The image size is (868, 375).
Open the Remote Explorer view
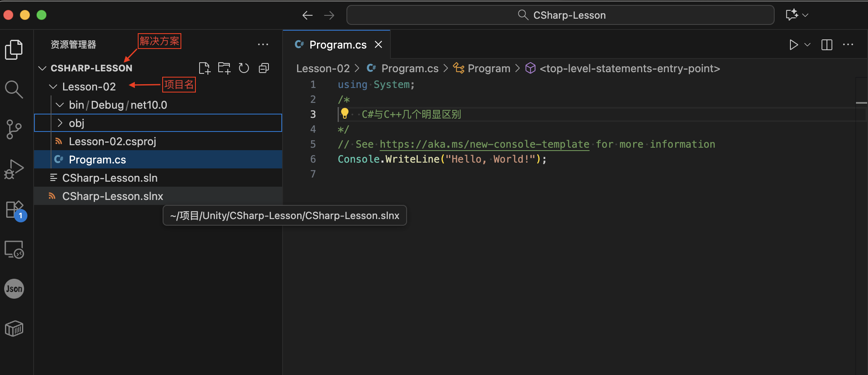click(x=14, y=249)
